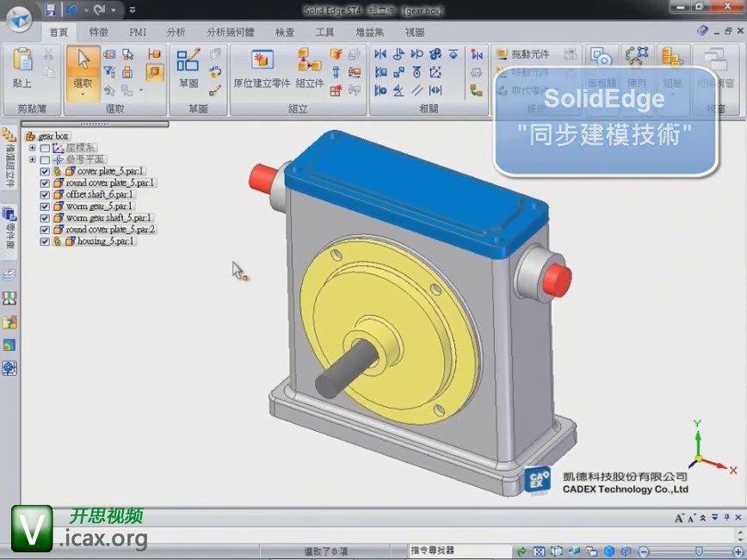Click the zoom in plus button
Screen dimensions: 747x560
pos(738,552)
